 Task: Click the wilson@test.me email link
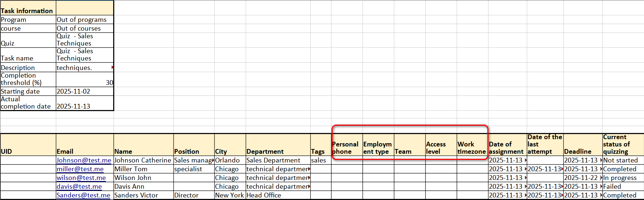point(81,178)
